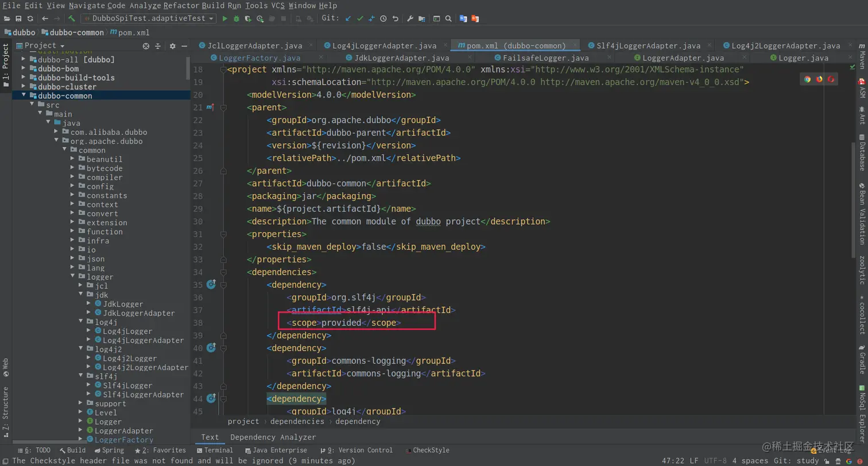Show Git history clock icon
Image resolution: width=868 pixels, height=466 pixels.
[383, 18]
